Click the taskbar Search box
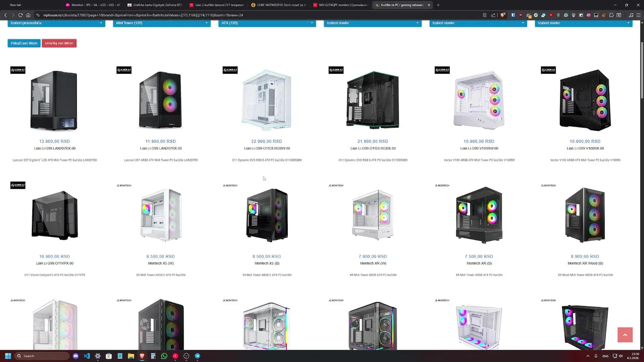 [x=42, y=356]
